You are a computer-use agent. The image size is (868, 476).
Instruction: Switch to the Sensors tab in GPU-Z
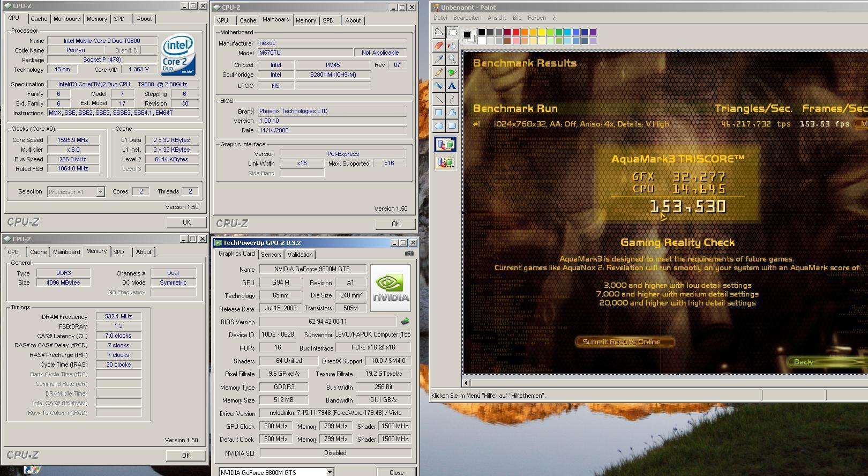(271, 255)
